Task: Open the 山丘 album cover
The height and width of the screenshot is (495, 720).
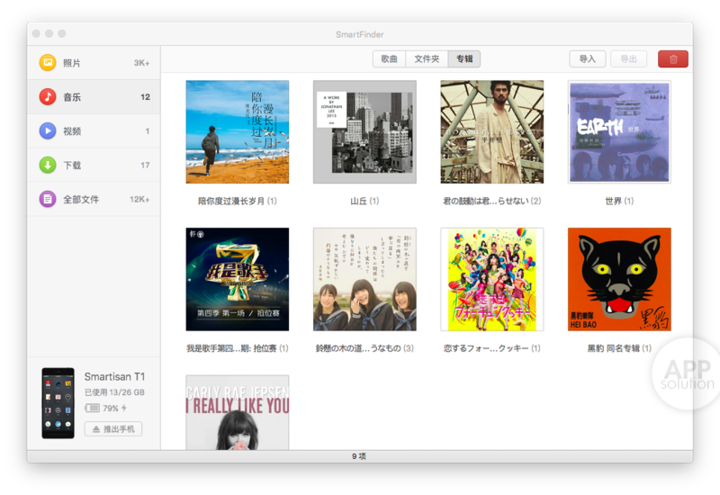Action: 364,132
